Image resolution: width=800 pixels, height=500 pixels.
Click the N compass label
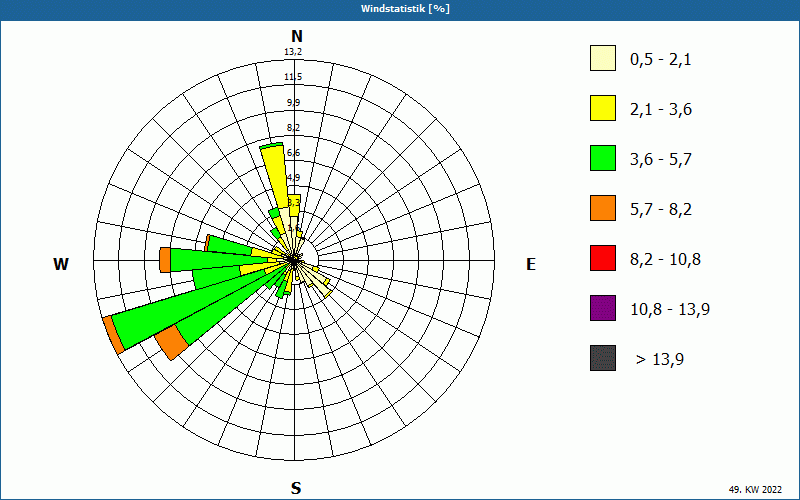296,37
